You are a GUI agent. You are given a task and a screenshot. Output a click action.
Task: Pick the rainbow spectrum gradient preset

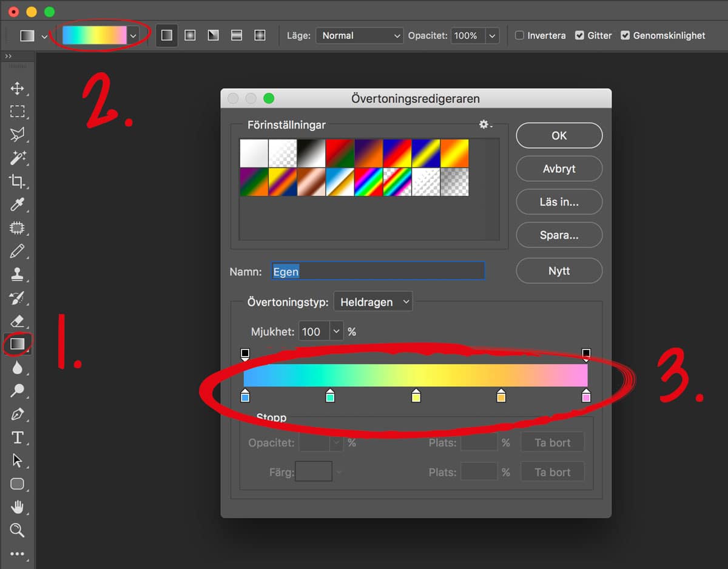[x=368, y=182]
